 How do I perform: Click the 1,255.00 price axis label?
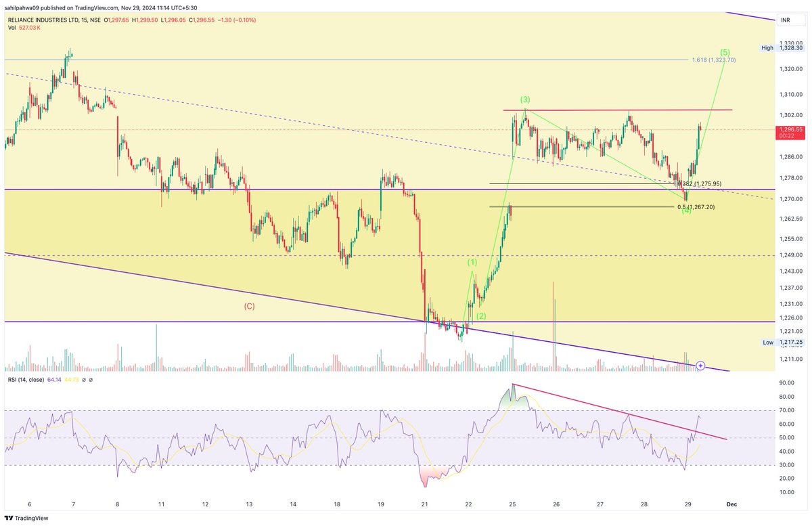(x=791, y=238)
